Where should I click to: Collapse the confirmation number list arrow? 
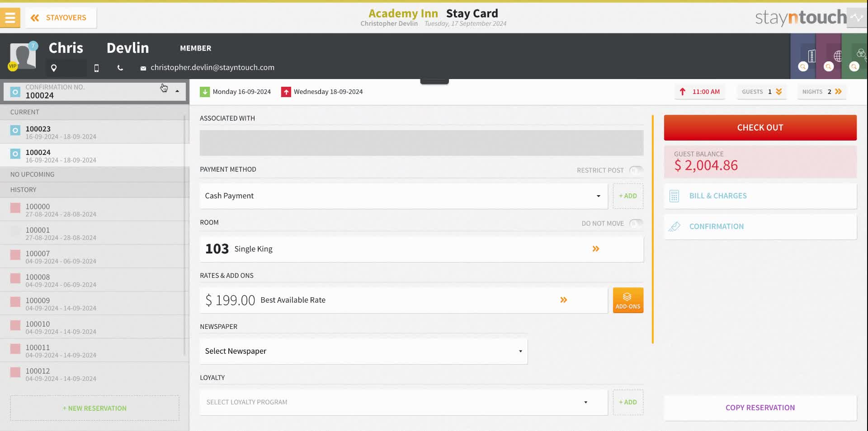point(177,91)
